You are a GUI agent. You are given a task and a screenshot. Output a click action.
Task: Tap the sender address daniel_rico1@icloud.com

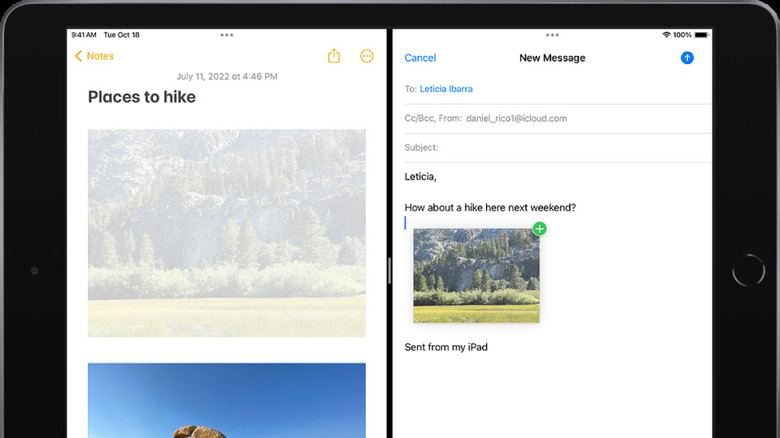(516, 118)
